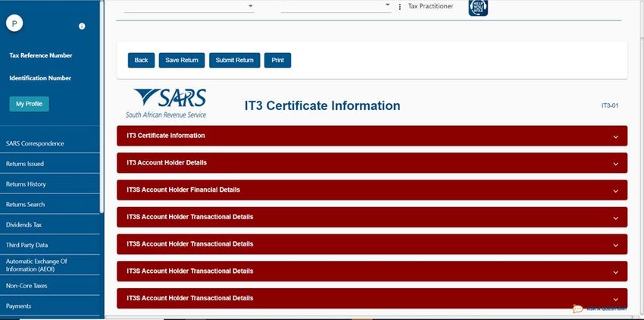Click the Back button
Screen dimensions: 644x320
141,60
